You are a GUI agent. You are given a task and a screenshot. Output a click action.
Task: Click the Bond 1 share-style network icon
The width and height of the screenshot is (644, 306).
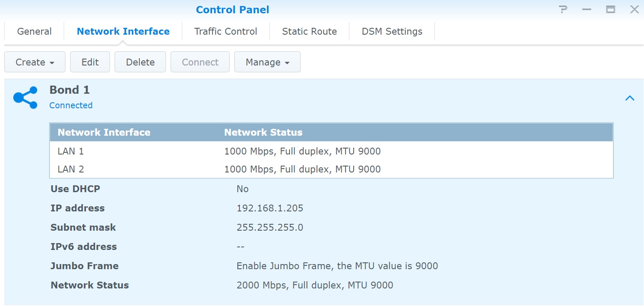click(25, 98)
